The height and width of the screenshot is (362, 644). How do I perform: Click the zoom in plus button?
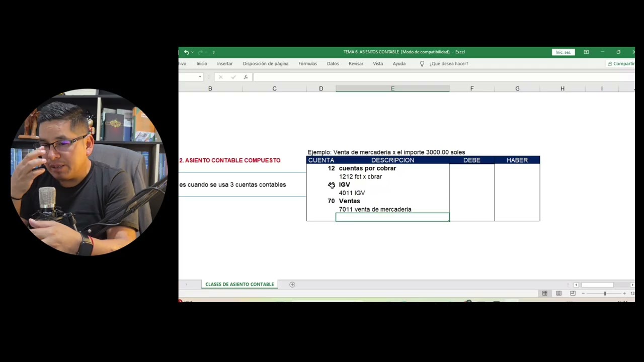pos(624,293)
